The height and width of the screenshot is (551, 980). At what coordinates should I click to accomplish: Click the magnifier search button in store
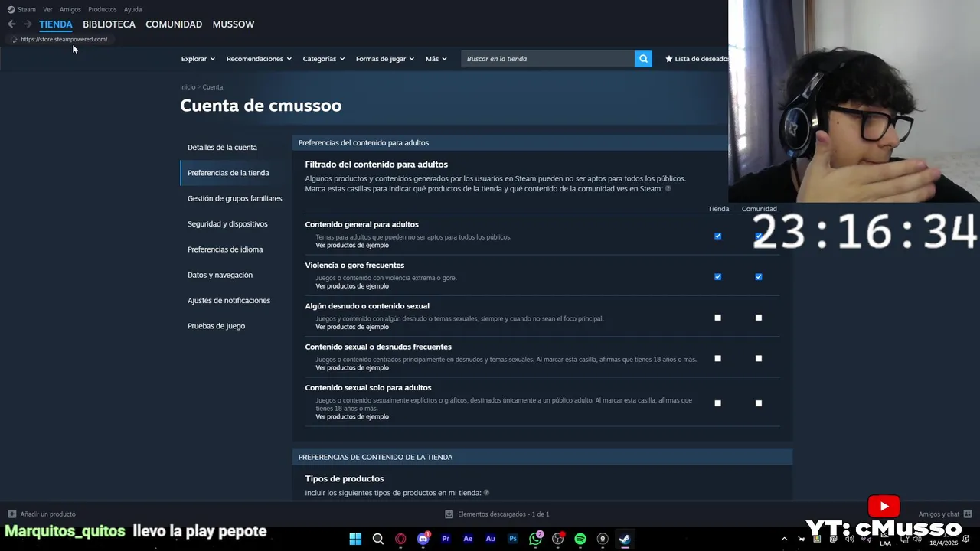coord(643,59)
